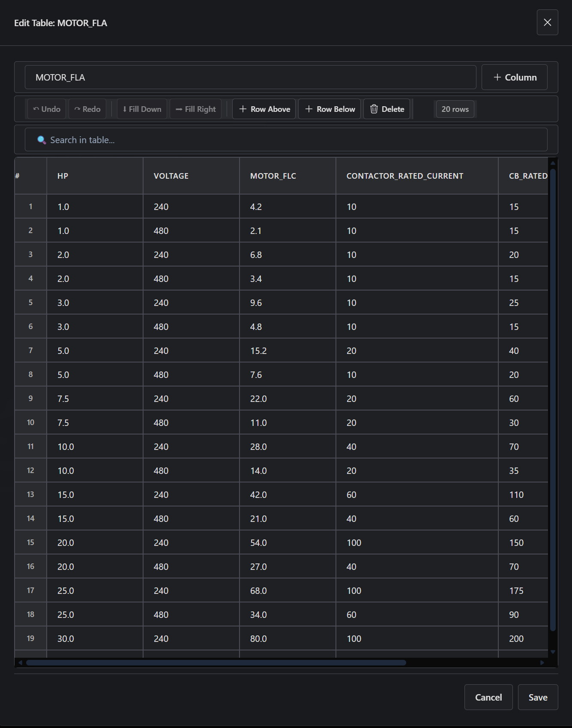Apply Fill Down

[142, 109]
